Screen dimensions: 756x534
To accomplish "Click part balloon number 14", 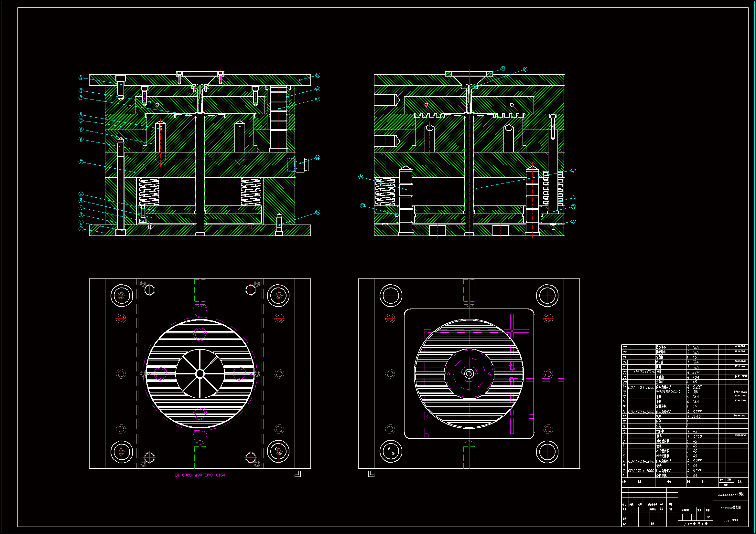I will click(81, 78).
